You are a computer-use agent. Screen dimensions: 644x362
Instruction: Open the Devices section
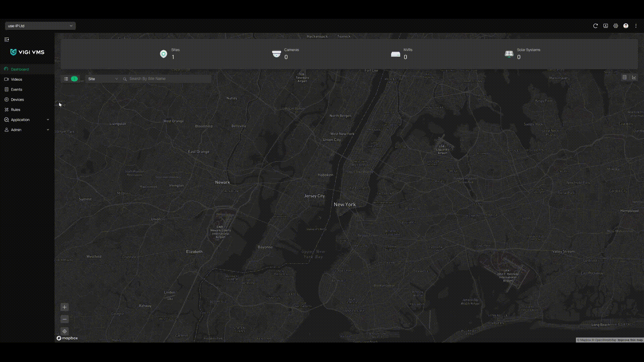point(17,100)
